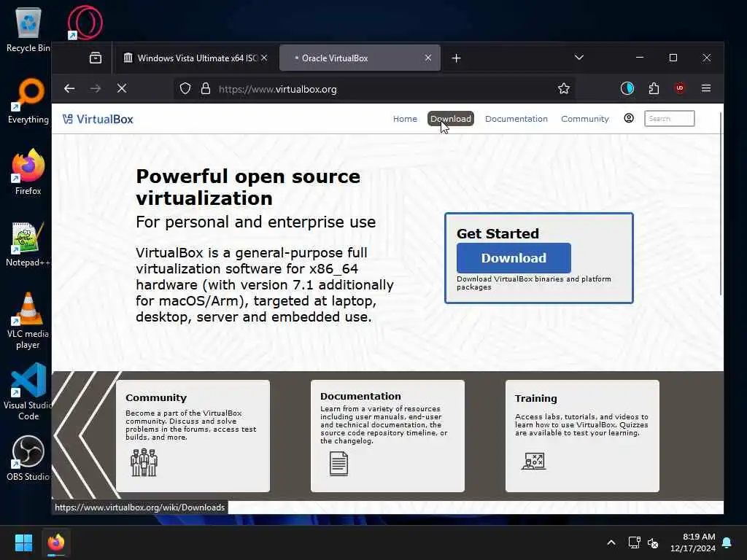This screenshot has width=747, height=560.
Task: Launch VLC media player desktop icon
Action: 28,321
